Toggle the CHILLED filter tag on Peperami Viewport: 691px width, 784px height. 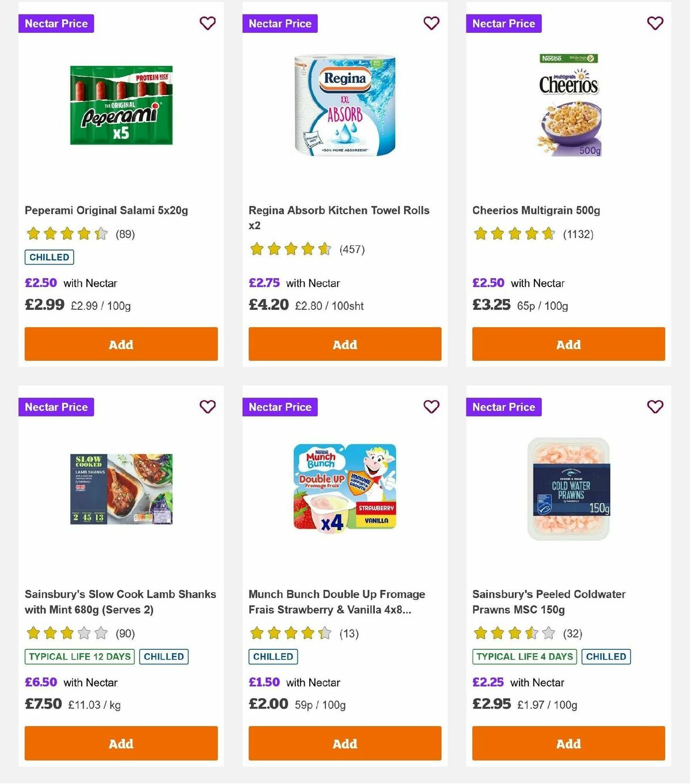click(49, 257)
